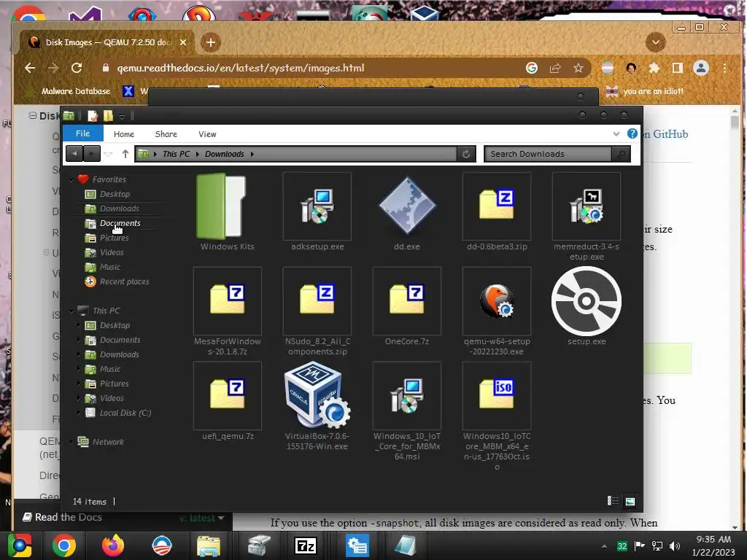Select Windows_10_IoT_Core_for_MBMx64.msi file
Image resolution: width=747 pixels, height=560 pixels.
407,411
